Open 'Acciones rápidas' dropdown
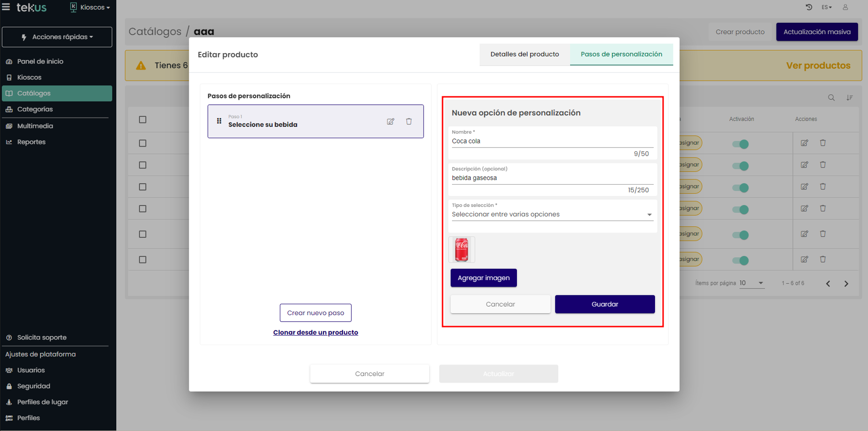This screenshot has height=431, width=868. [57, 37]
